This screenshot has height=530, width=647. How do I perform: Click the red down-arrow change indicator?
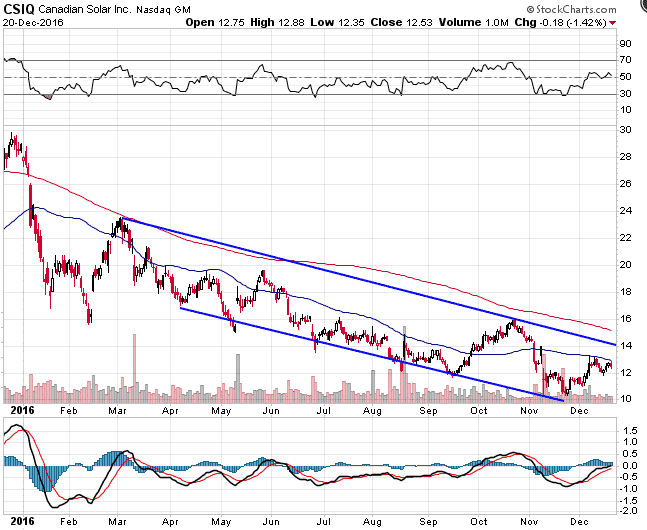pyautogui.click(x=612, y=23)
